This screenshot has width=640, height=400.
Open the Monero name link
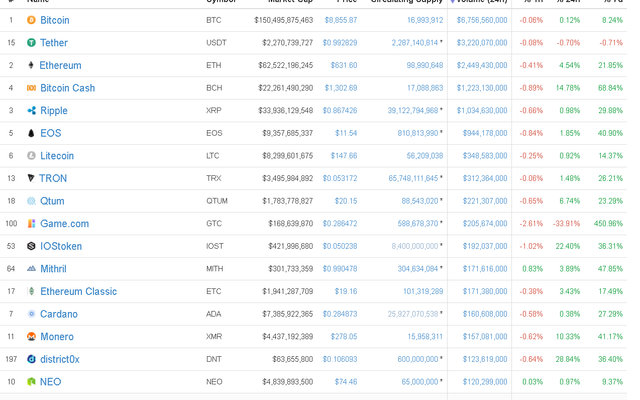click(x=57, y=337)
